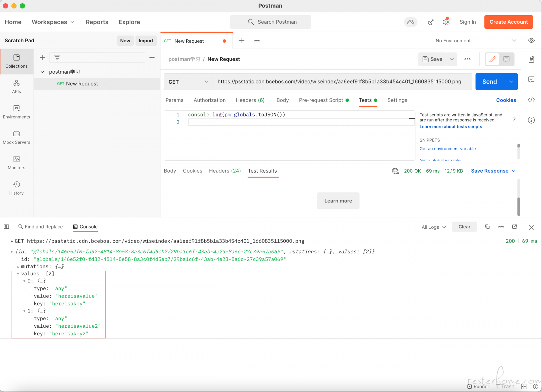Switch to the Pre-request Script tab
The height and width of the screenshot is (392, 542).
pyautogui.click(x=324, y=100)
